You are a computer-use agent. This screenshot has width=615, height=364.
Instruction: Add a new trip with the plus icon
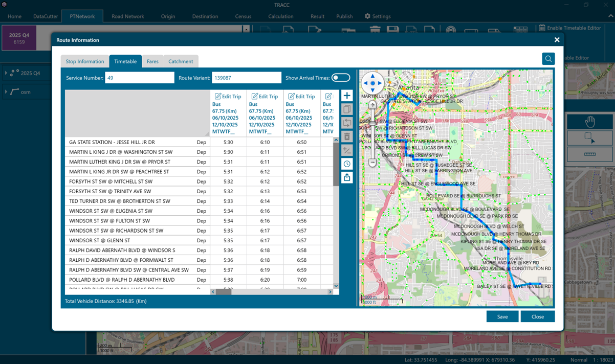point(347,96)
